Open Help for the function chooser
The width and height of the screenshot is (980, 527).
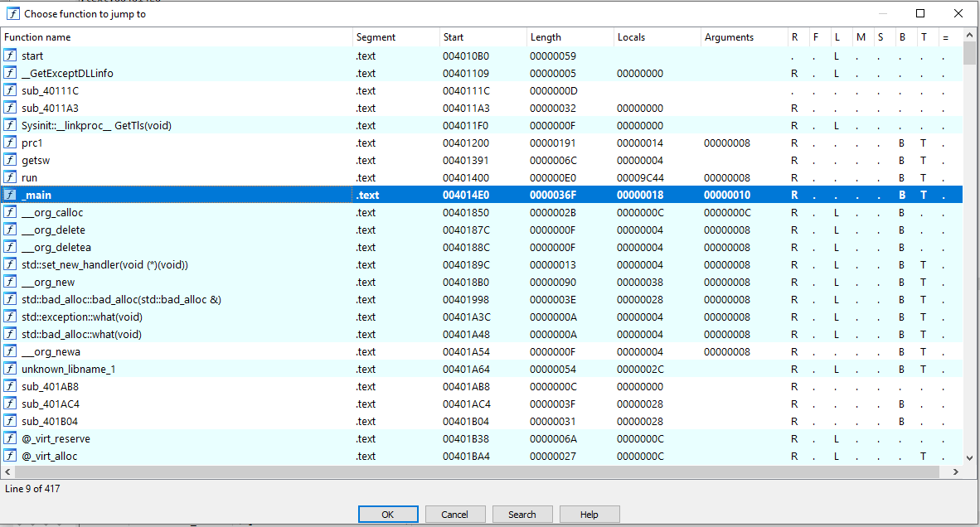coord(589,514)
